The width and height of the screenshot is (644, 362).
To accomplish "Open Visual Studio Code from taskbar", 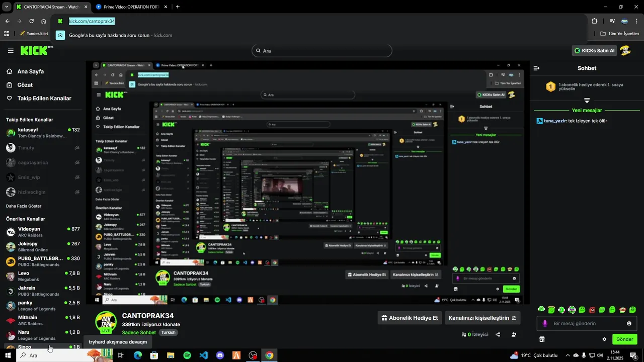I will [x=203, y=355].
